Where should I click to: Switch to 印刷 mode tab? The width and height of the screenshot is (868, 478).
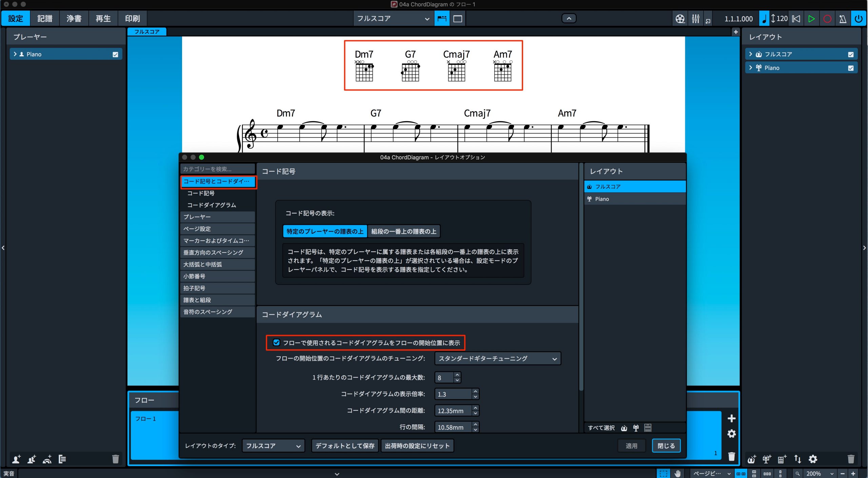132,19
